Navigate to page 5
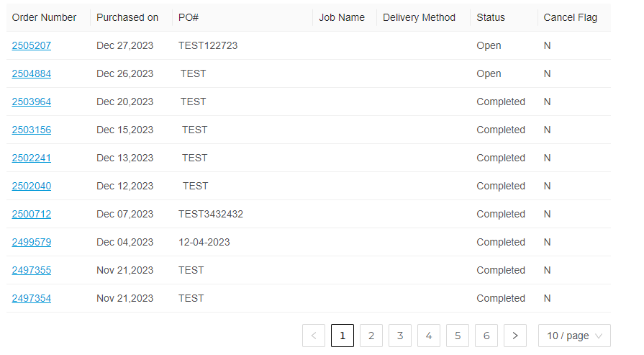The width and height of the screenshot is (644, 355). 458,336
